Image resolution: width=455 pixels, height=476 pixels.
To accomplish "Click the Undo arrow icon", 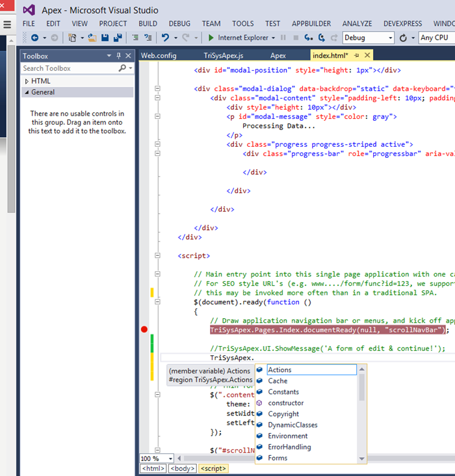I will point(165,38).
